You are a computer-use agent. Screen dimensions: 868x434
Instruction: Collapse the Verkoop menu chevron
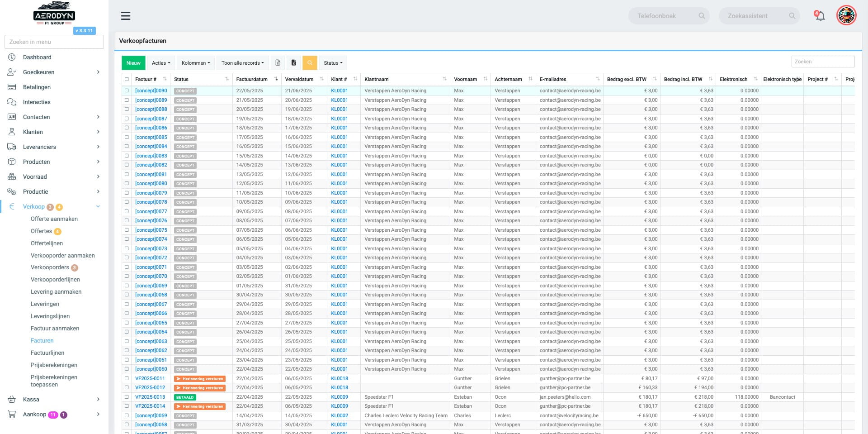point(98,206)
